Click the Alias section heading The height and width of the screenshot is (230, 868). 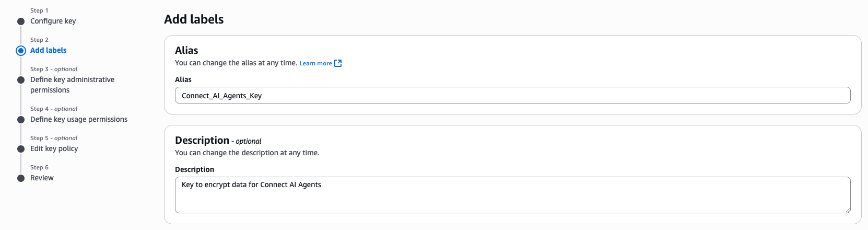pyautogui.click(x=186, y=50)
